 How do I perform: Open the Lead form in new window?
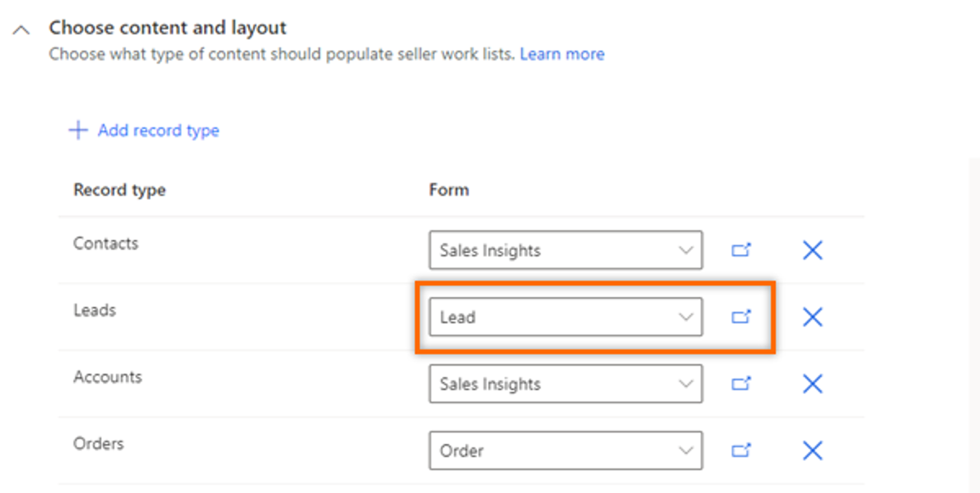click(x=741, y=318)
